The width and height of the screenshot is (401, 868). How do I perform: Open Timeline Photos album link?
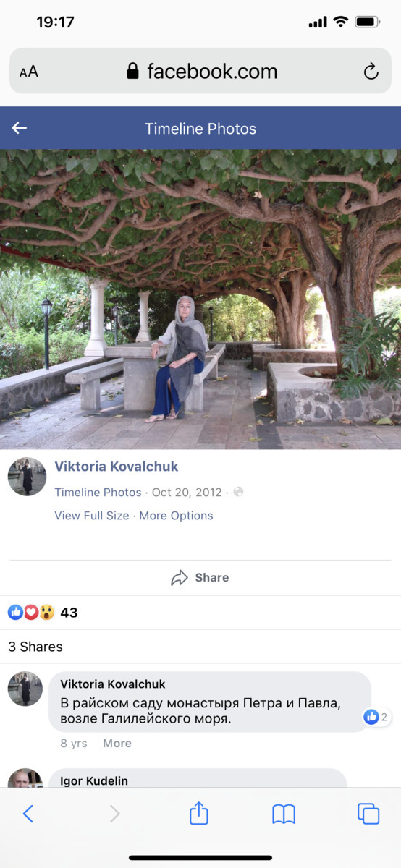[x=98, y=492]
